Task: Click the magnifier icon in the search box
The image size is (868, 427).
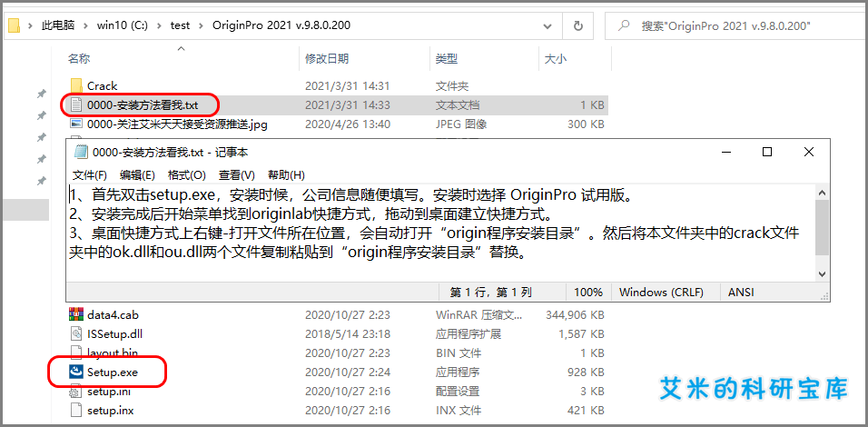Action: pos(625,25)
